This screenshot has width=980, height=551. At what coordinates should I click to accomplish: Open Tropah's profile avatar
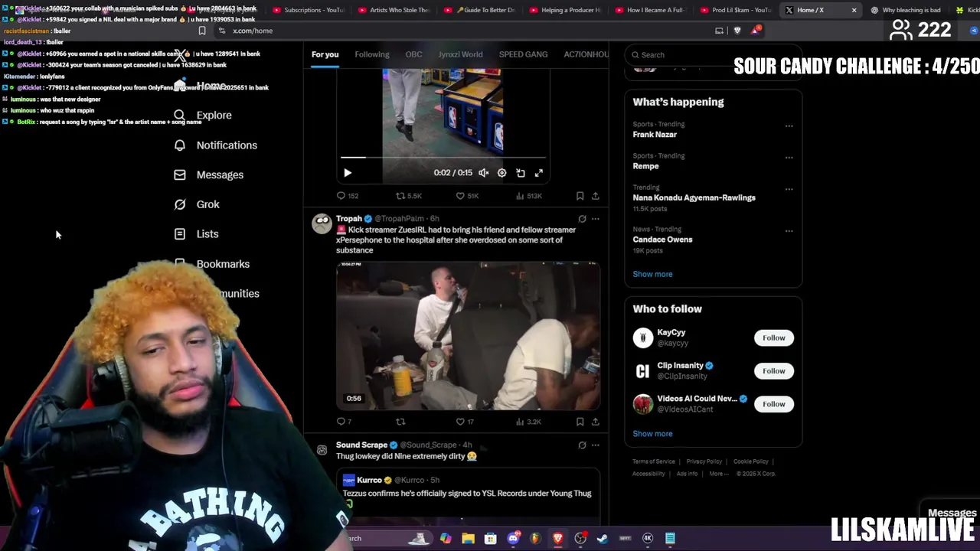click(322, 223)
